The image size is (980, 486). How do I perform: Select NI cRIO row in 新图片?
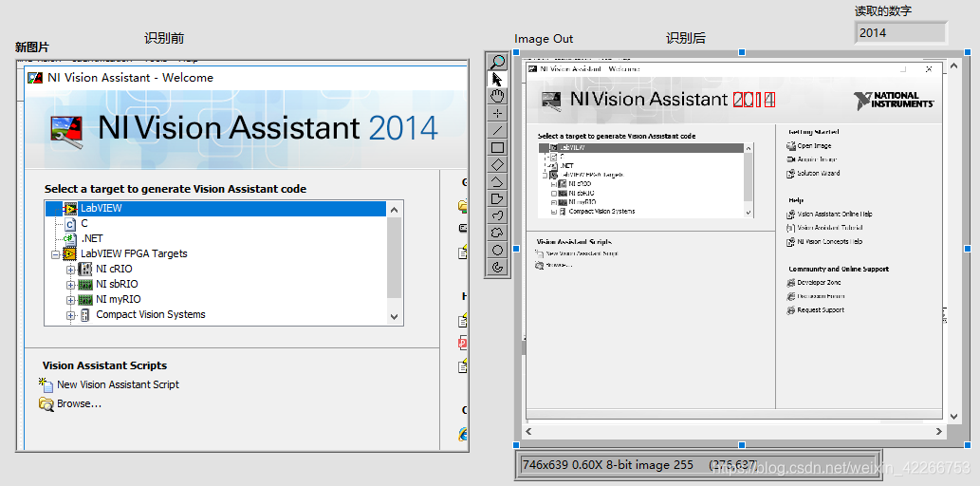114,269
